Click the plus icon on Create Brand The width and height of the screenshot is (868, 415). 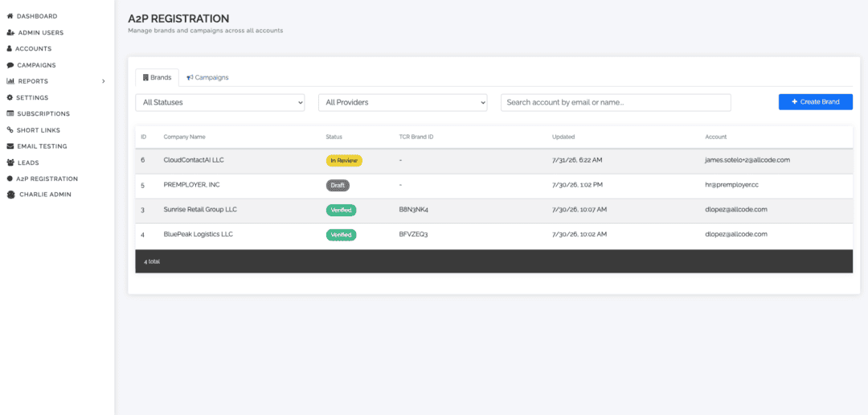(x=795, y=102)
